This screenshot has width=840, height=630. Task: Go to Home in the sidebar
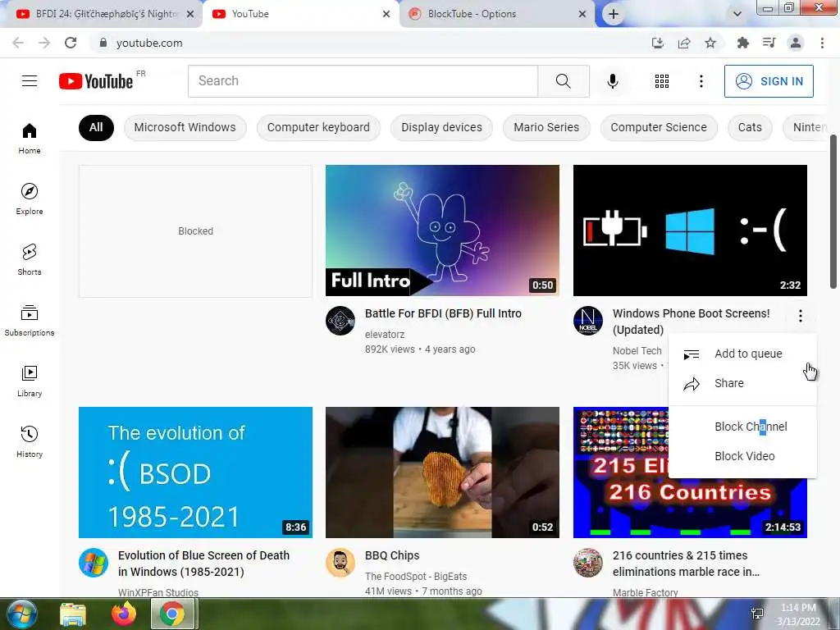30,138
